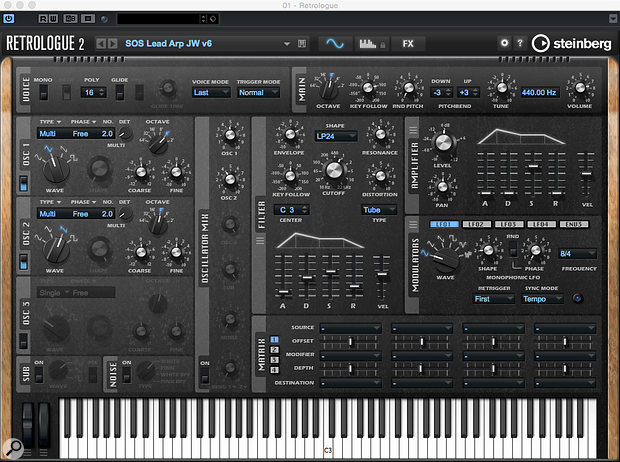Select the LFO2 tab

[x=476, y=224]
